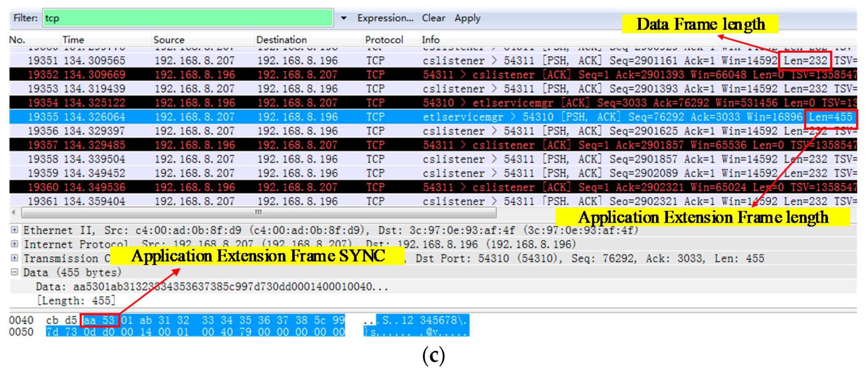
Task: Sort packets by No. column
Action: [x=17, y=40]
